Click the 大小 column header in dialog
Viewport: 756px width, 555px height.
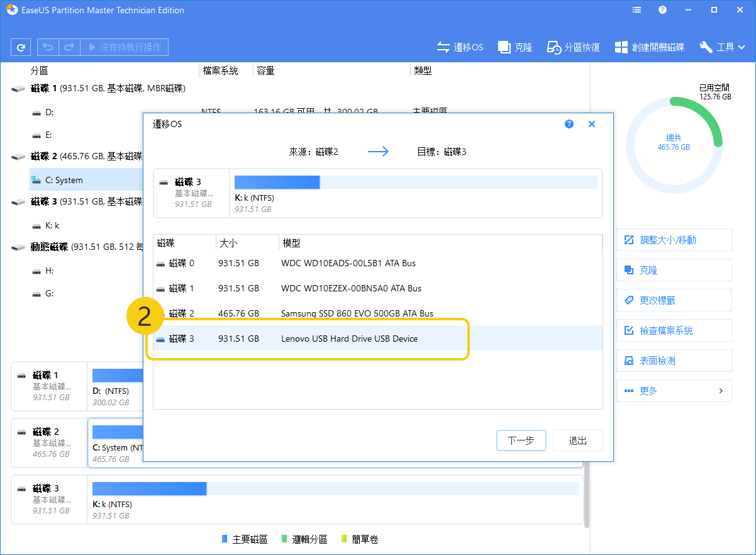247,243
